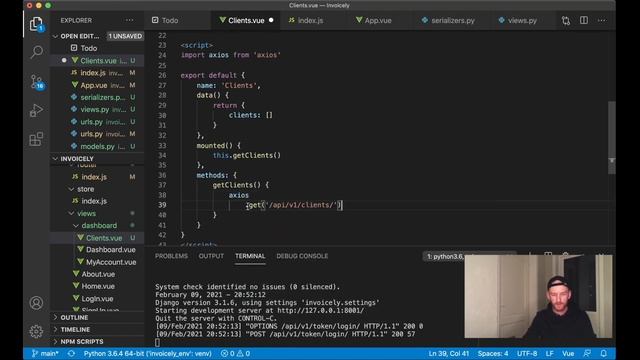This screenshot has height=360, width=640.
Task: Open errors and warnings count
Action: (236, 353)
